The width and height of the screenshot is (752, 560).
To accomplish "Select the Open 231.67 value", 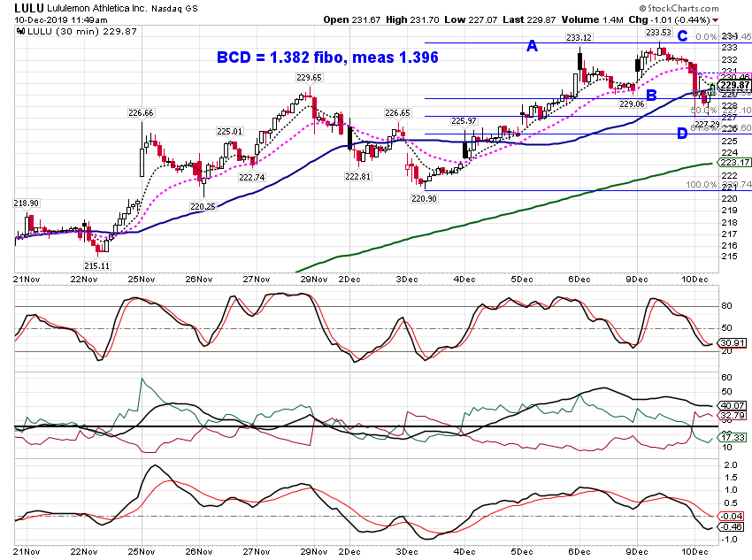I will click(351, 19).
